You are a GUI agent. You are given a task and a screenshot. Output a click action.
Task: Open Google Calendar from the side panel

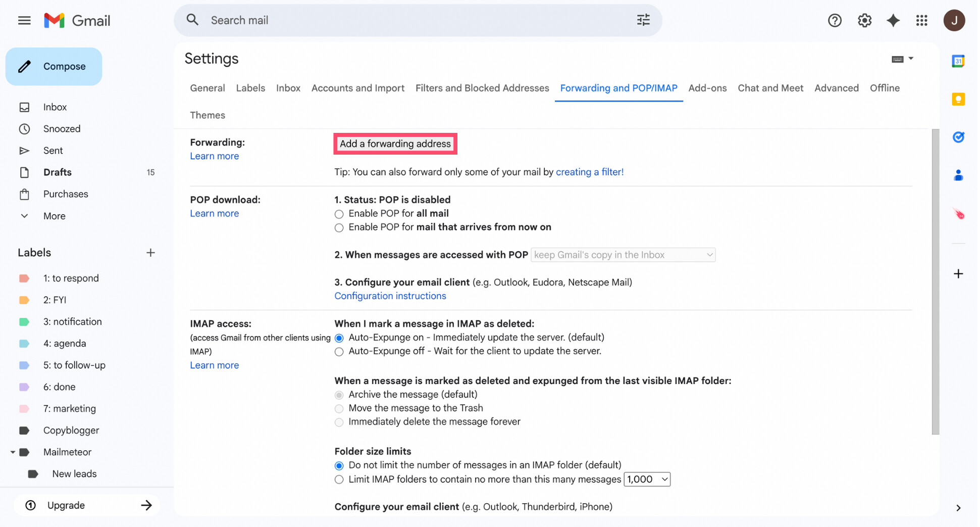958,61
